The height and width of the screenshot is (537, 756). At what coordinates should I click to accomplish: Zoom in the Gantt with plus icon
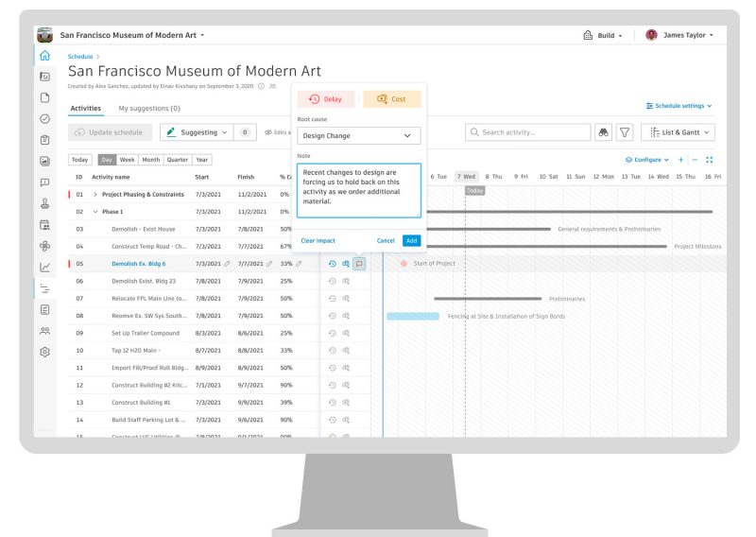click(680, 160)
